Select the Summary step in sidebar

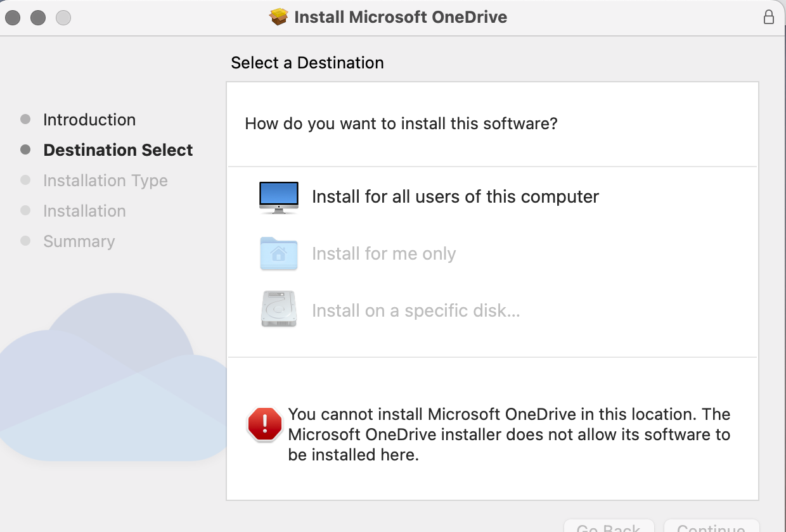79,241
